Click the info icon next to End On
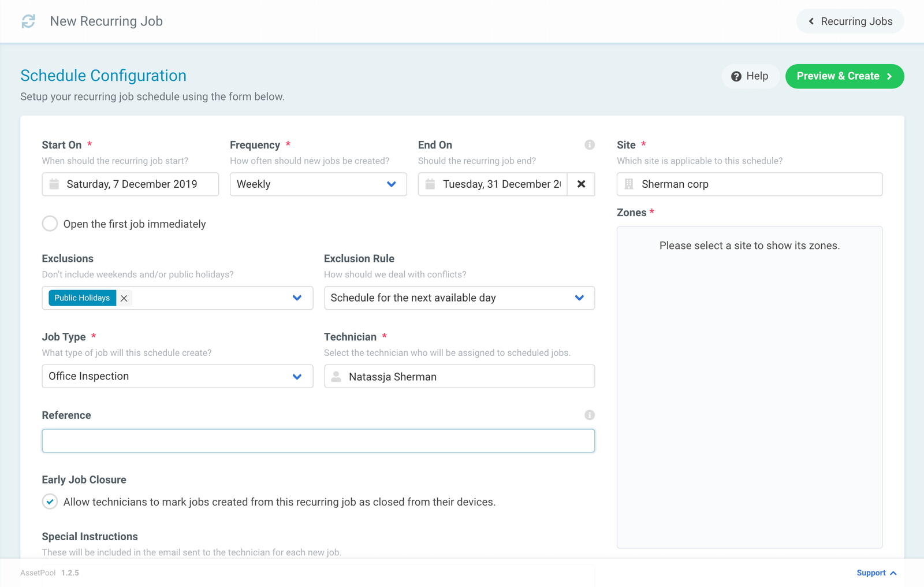This screenshot has height=587, width=924. 590,145
